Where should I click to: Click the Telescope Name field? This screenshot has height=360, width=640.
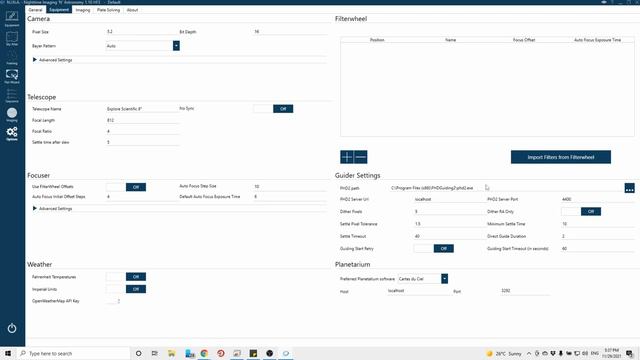tap(142, 109)
